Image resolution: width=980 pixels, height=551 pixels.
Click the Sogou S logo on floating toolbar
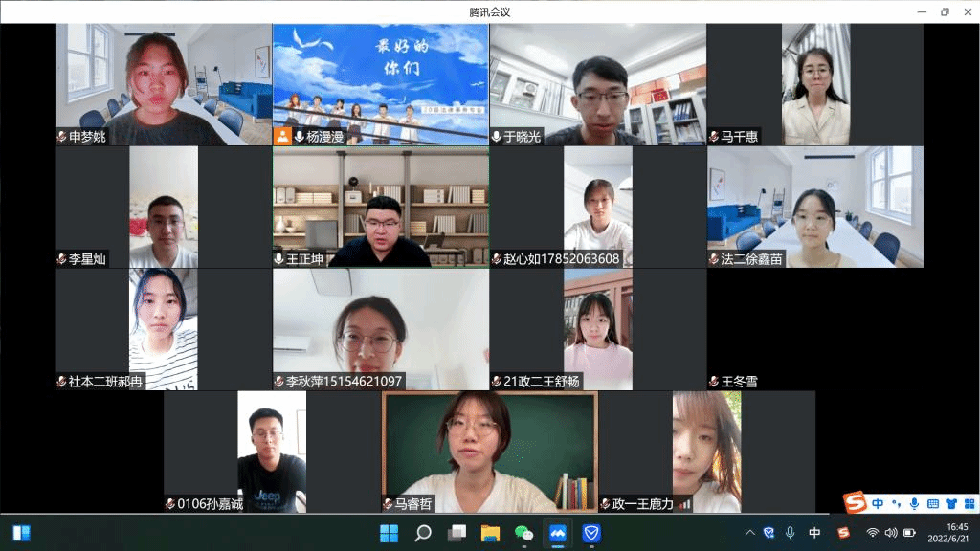855,503
